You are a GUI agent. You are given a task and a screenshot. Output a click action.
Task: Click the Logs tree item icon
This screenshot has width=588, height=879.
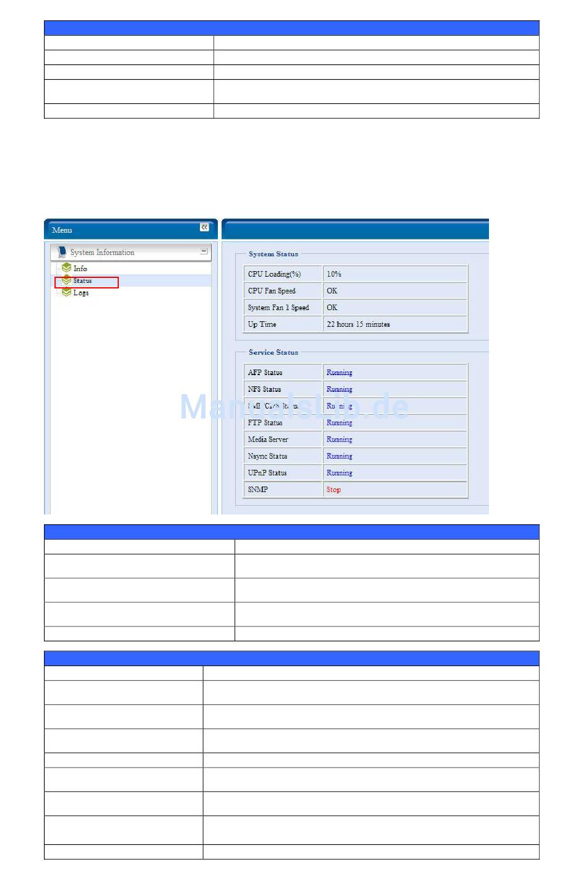67,292
